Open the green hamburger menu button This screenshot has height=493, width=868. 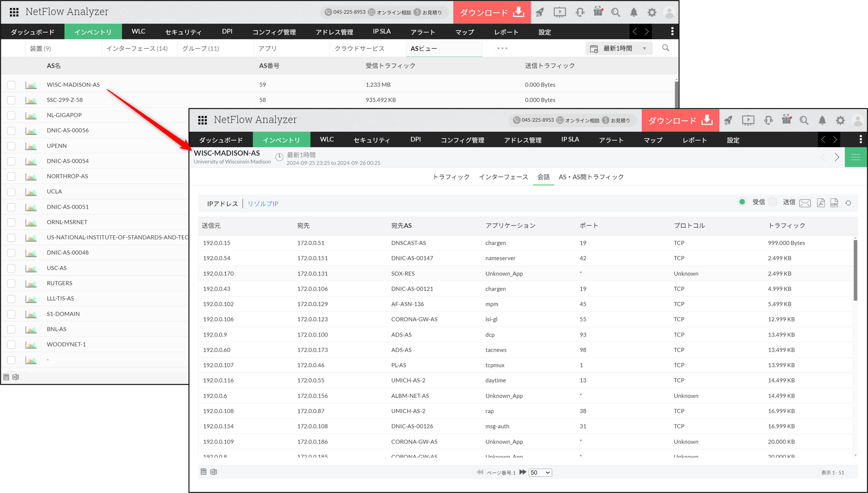tap(855, 157)
